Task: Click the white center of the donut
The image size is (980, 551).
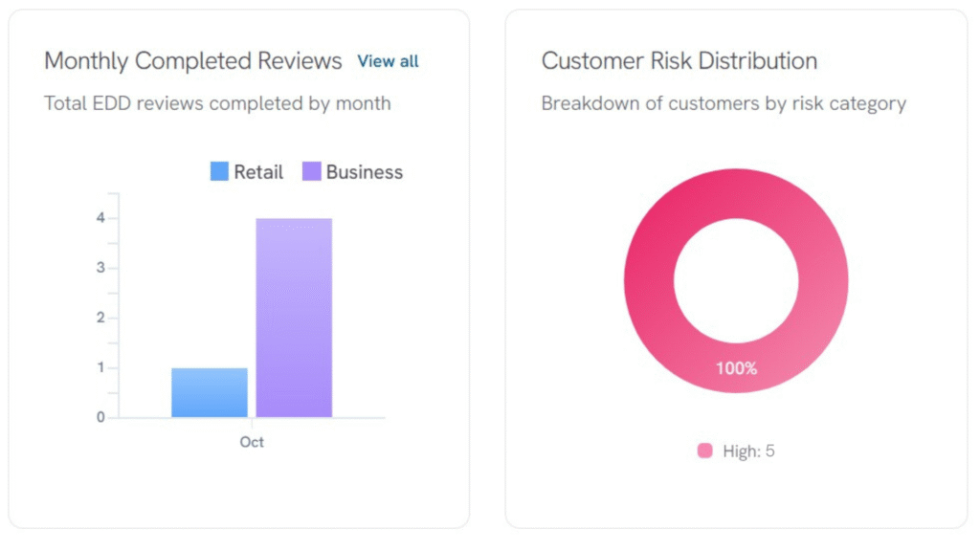Action: 736,280
